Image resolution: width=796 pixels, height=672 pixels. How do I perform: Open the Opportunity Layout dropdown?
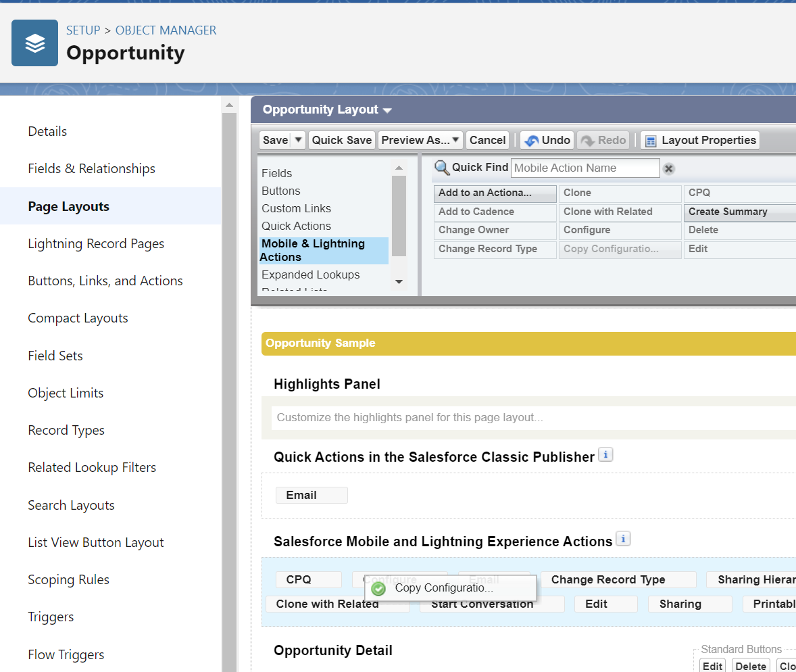click(x=387, y=110)
